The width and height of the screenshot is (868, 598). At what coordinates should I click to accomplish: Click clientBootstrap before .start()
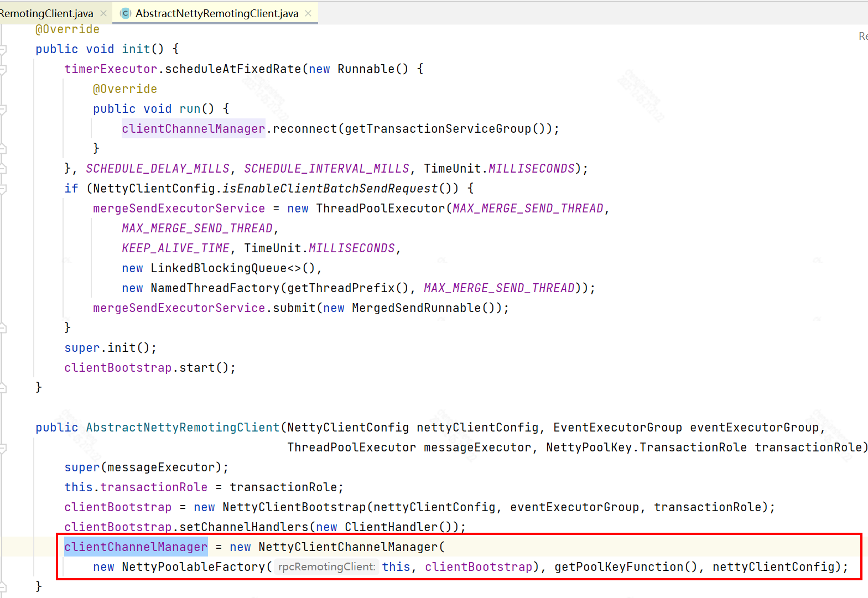[x=118, y=367]
